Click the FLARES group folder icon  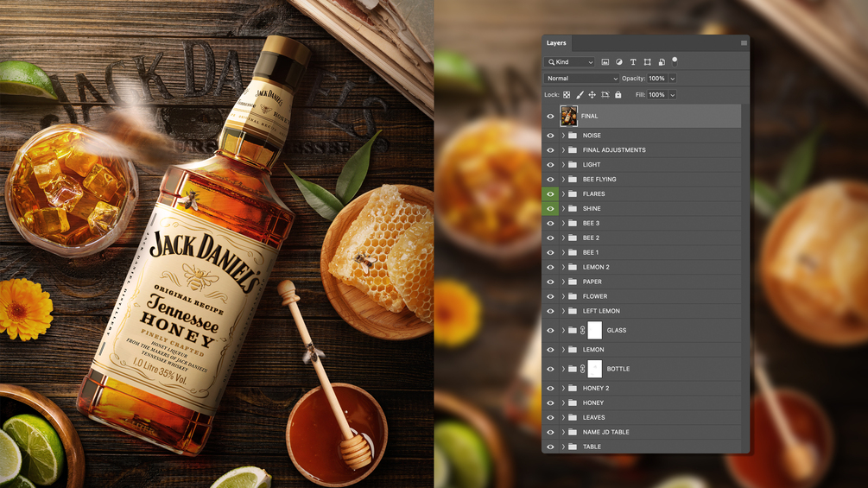pyautogui.click(x=573, y=193)
